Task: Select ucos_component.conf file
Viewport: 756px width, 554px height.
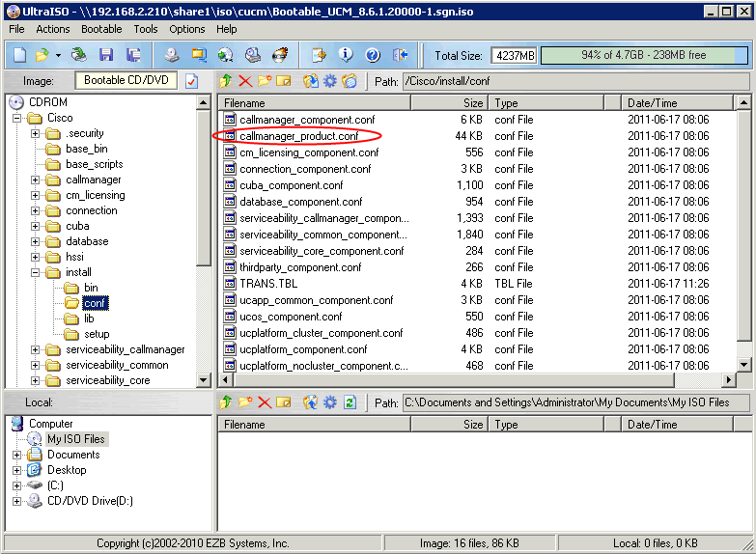Action: point(291,317)
